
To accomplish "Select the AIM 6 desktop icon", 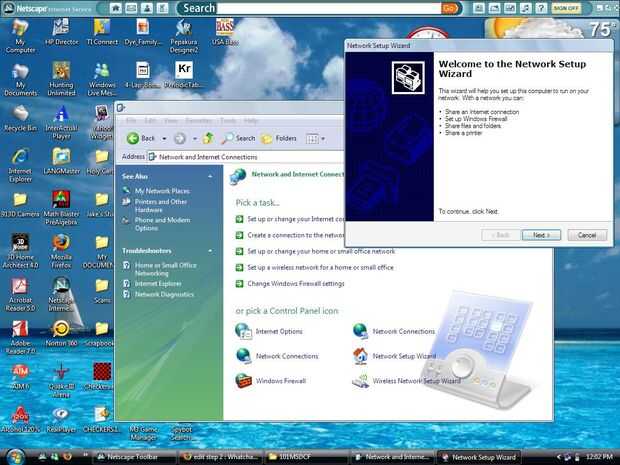I will (x=20, y=376).
